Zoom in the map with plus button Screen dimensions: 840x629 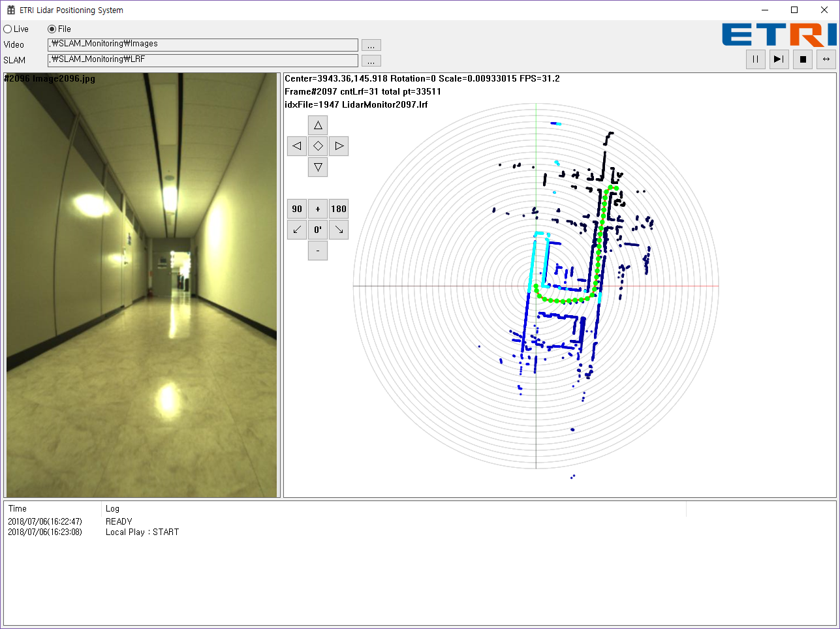pyautogui.click(x=318, y=209)
